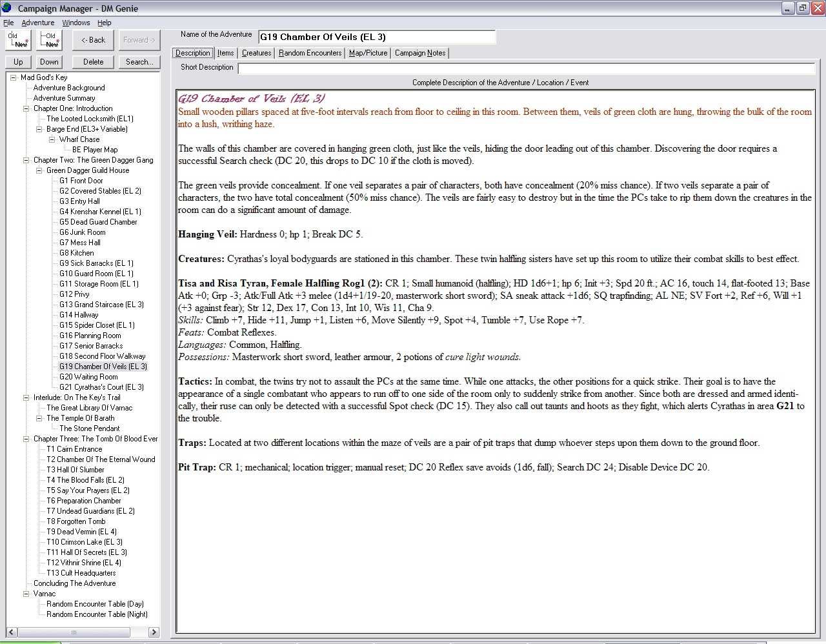Click the Forward button
This screenshot has height=644, width=826.
139,40
